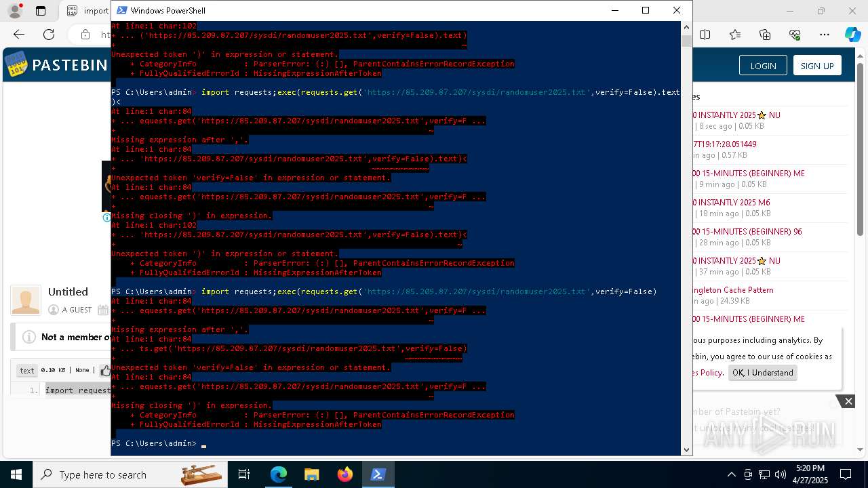Screen dimensions: 868x488
Task: Click the taskbar search highlights image
Action: coord(201,474)
